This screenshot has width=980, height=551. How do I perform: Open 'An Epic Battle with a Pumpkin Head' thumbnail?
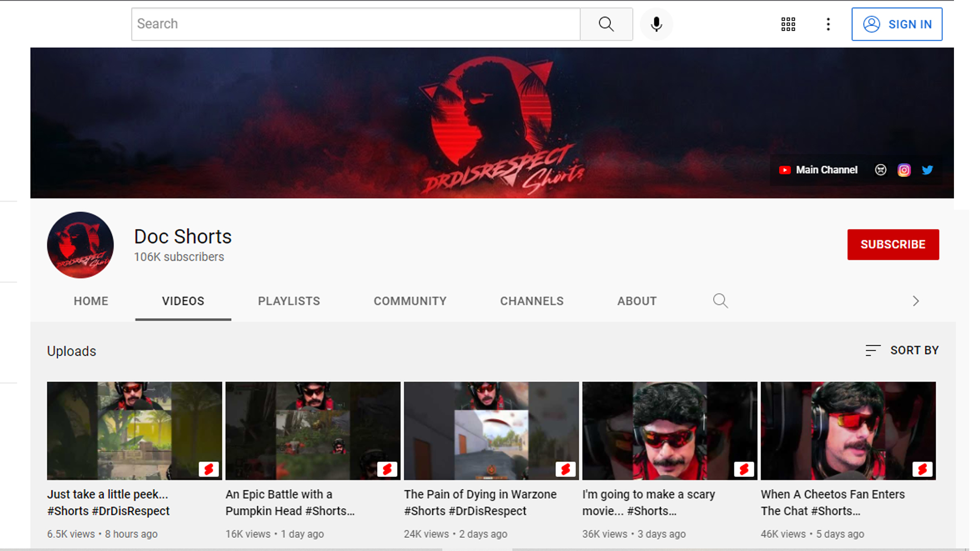pyautogui.click(x=313, y=431)
